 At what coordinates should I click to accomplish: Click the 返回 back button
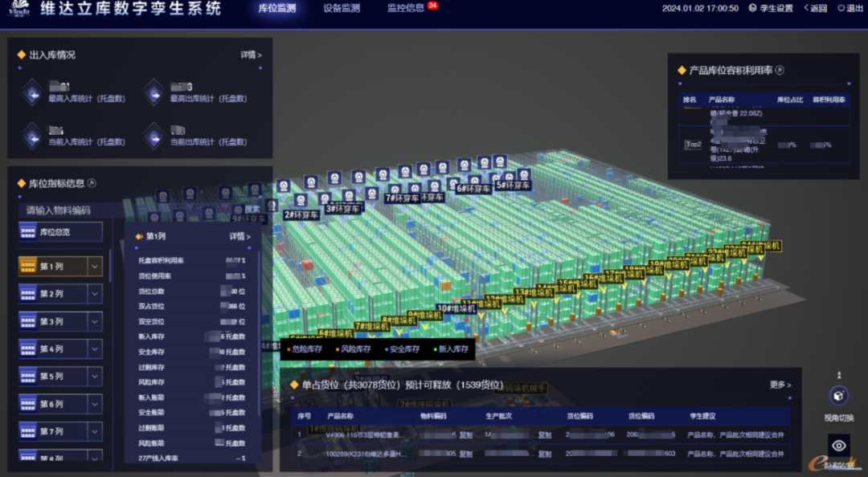(x=816, y=8)
